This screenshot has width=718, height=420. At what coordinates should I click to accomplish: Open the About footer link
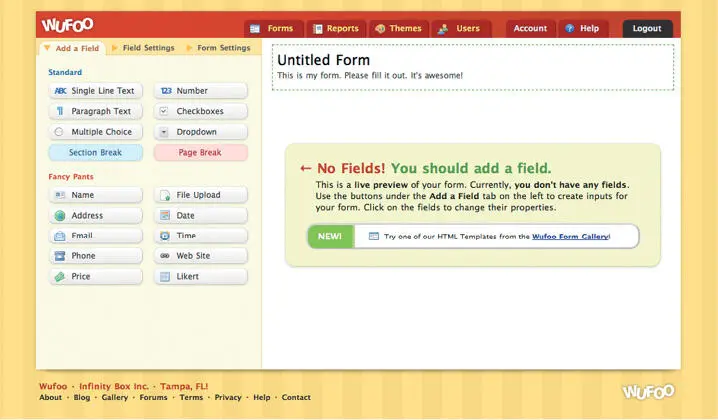point(50,398)
